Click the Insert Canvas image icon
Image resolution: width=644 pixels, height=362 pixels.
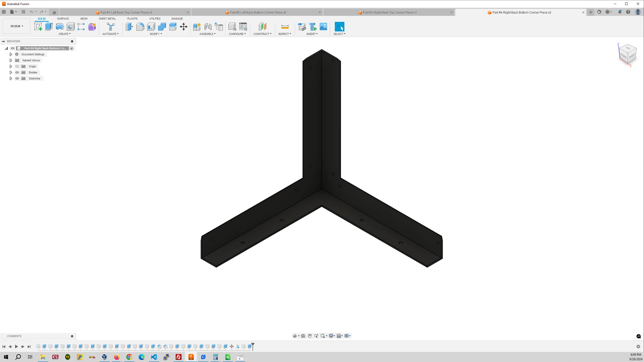[x=323, y=27]
